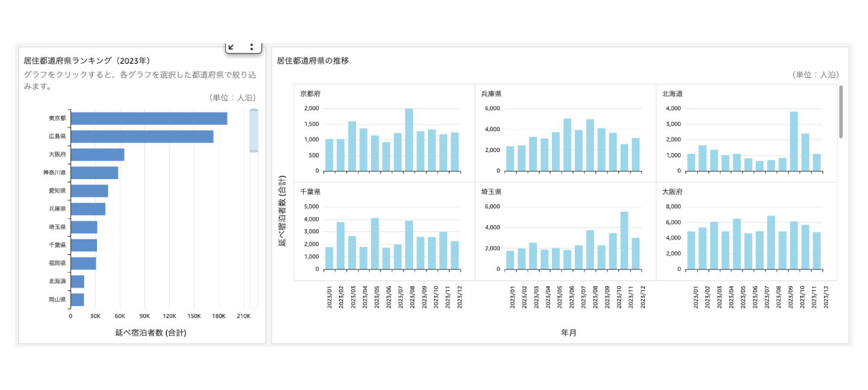Click the 兵庫県 ranking bar

tap(88, 209)
